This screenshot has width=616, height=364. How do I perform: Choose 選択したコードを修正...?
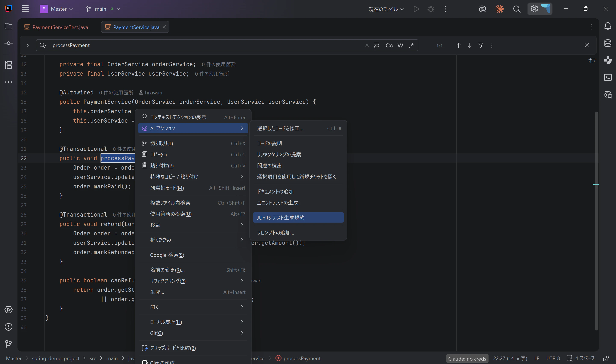298,128
